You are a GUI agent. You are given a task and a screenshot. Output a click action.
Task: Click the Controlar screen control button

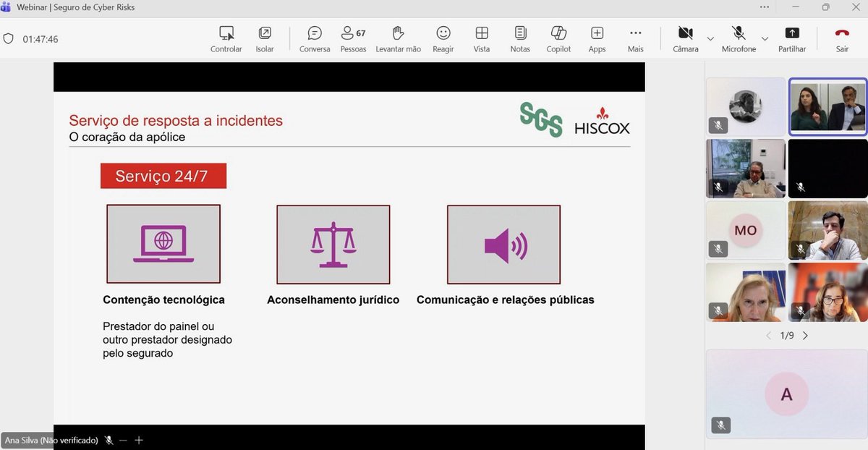[226, 39]
